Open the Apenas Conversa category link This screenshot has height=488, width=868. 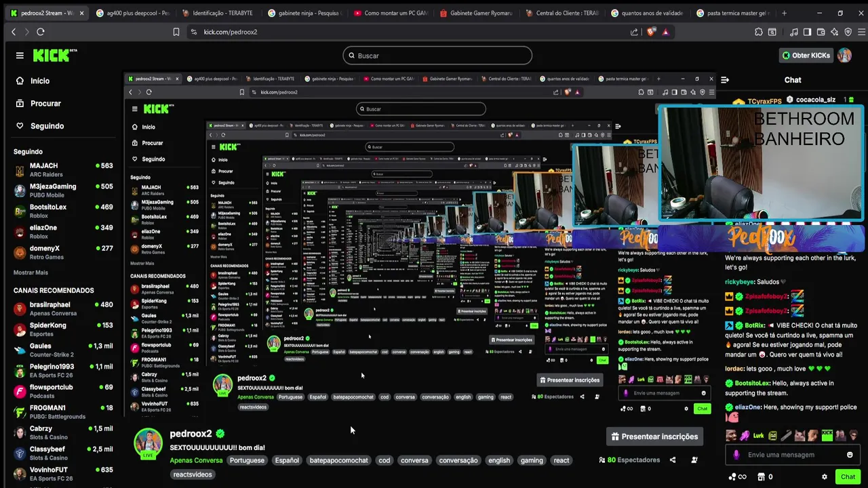196,460
